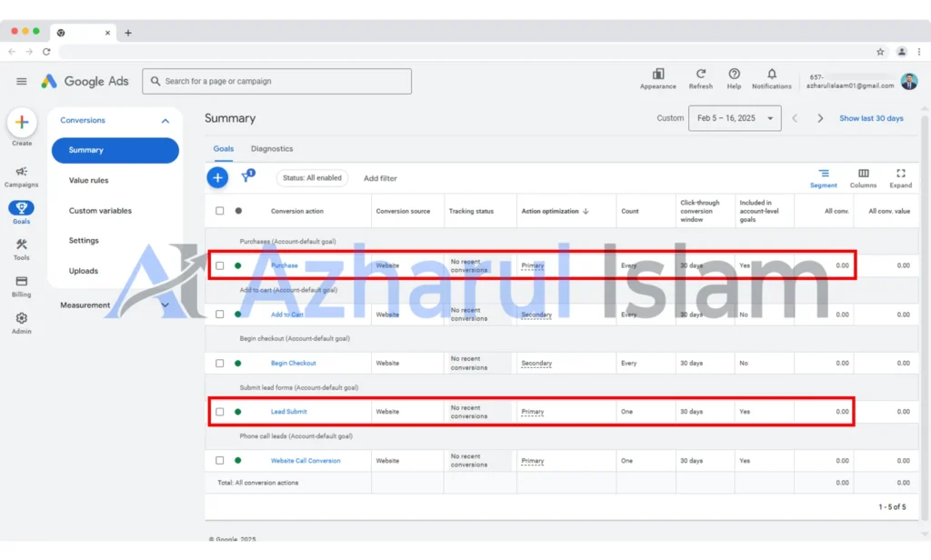This screenshot has width=931, height=560.
Task: Check the Begin Checkout row checkbox
Action: (220, 363)
